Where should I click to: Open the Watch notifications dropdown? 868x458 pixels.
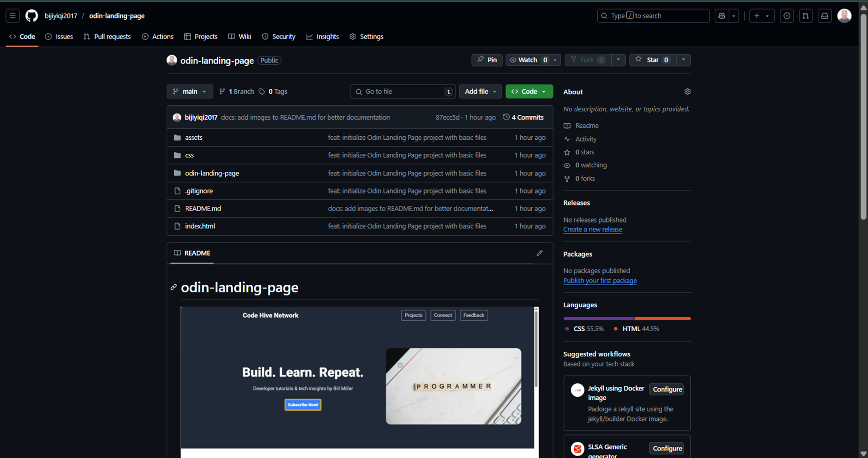point(533,60)
